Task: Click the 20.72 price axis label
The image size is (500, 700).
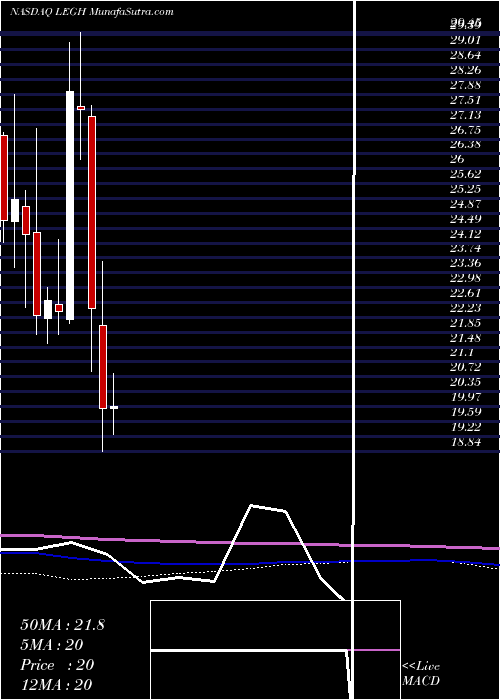Action: 465,367
